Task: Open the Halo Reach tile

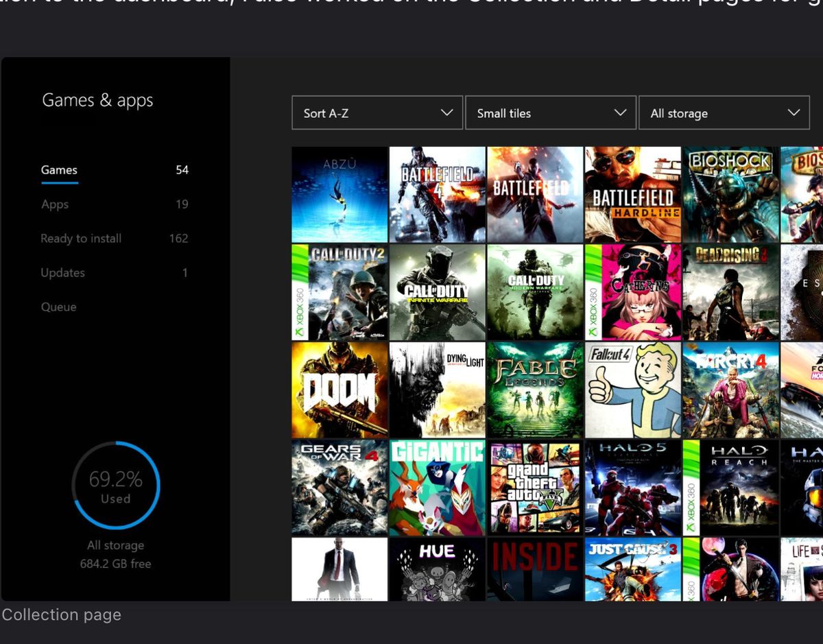Action: pos(731,488)
